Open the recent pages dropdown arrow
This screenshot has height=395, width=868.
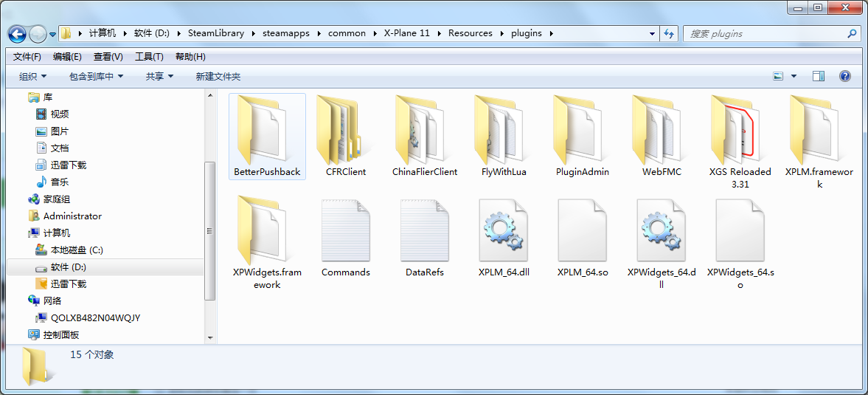point(52,35)
